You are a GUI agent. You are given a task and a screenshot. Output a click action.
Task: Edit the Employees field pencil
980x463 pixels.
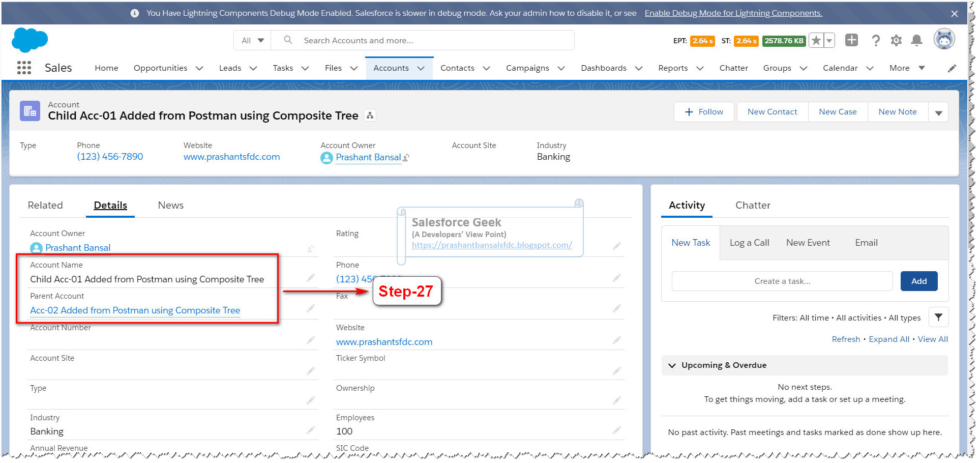617,430
